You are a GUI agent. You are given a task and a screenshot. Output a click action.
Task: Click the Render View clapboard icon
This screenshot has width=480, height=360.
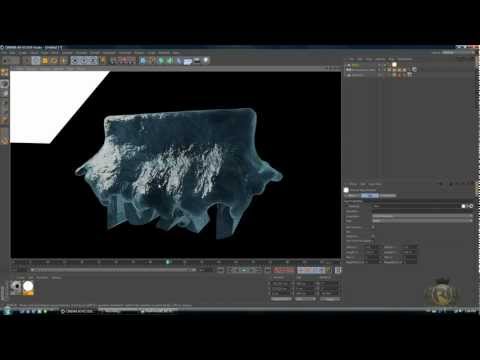(x=114, y=60)
